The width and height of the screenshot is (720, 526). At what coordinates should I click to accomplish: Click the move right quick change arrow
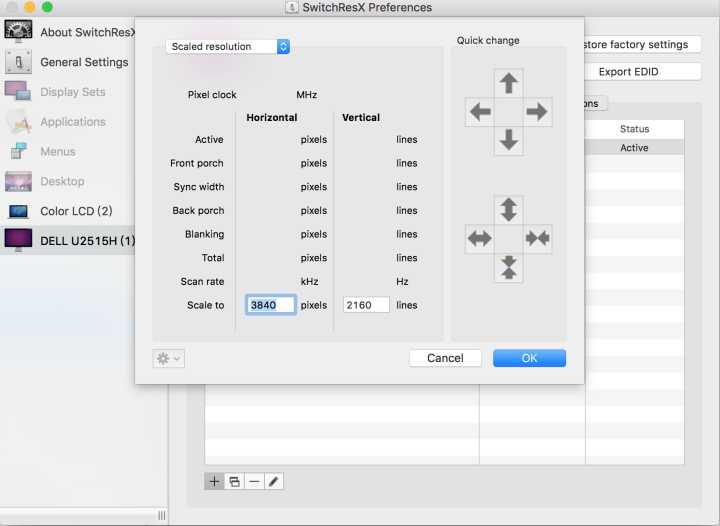pos(537,112)
